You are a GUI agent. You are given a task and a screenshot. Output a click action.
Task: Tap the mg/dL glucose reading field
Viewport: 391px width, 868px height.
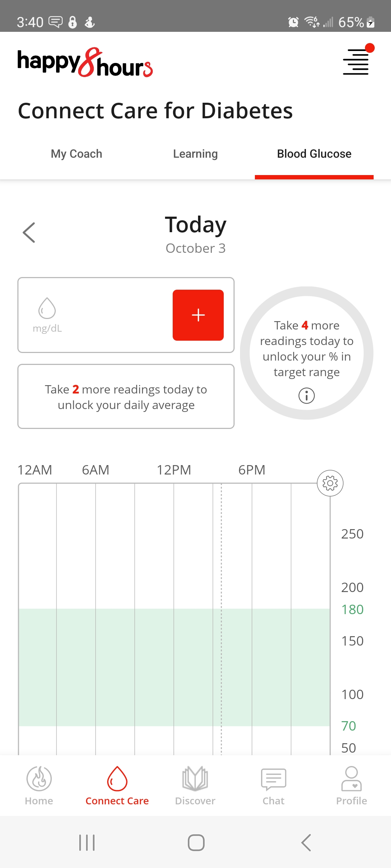(94, 315)
